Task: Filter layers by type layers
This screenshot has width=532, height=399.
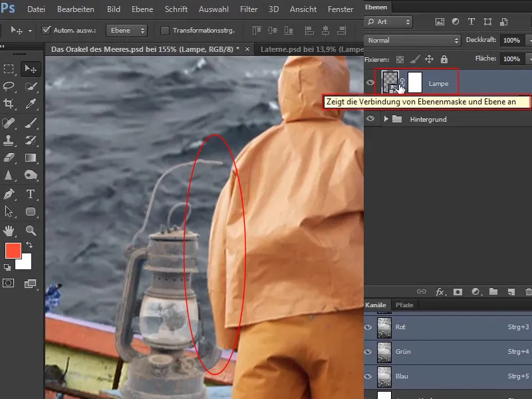Action: (x=471, y=22)
